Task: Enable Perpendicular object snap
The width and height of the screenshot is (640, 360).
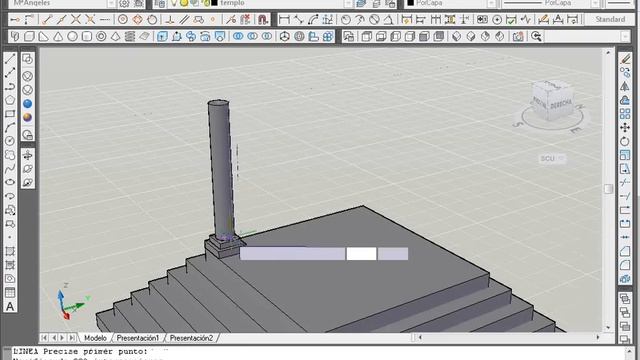Action: pyautogui.click(x=170, y=19)
